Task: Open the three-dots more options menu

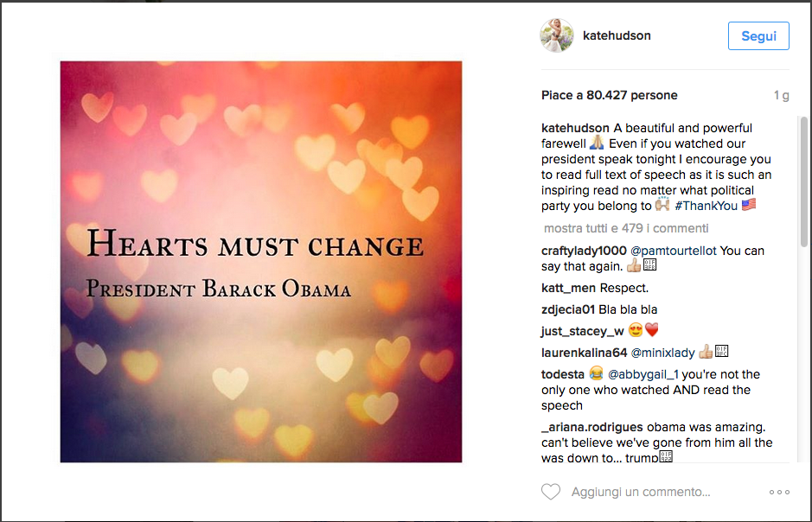Action: point(778,492)
